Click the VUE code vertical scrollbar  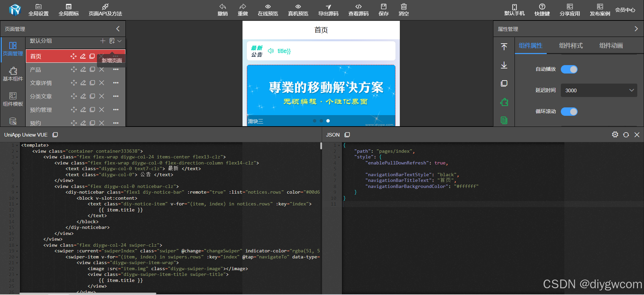(x=321, y=146)
